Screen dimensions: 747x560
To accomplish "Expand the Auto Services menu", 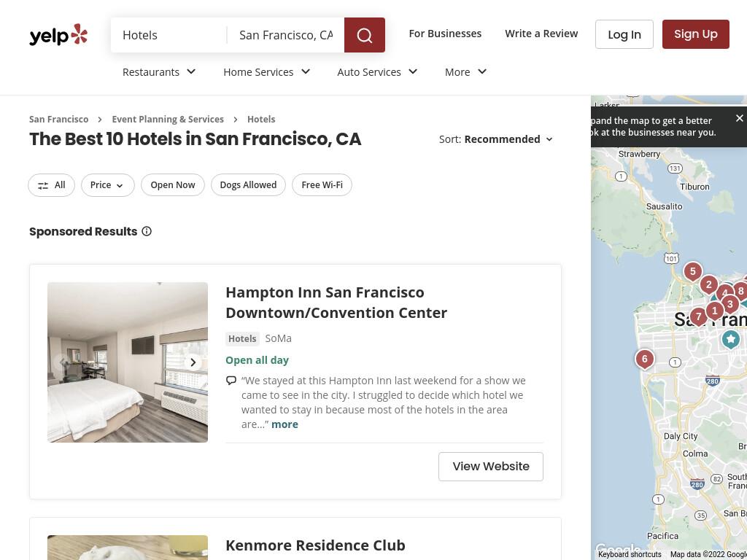I will point(377,72).
